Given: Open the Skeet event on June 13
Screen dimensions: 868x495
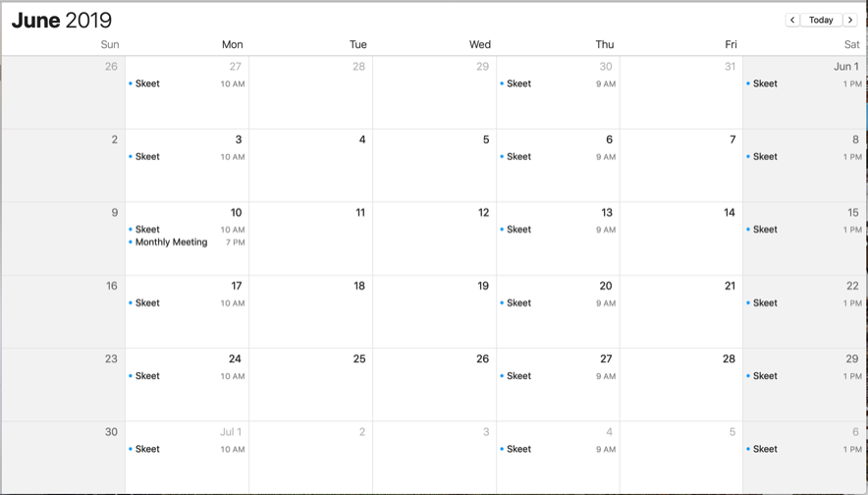Looking at the screenshot, I should pos(558,229).
